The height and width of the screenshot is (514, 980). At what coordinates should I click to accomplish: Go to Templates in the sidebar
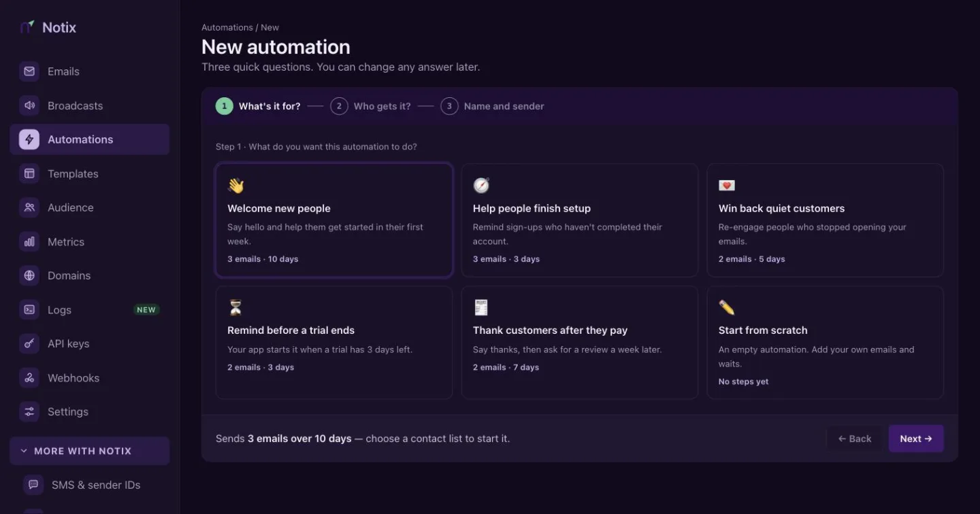click(x=90, y=173)
